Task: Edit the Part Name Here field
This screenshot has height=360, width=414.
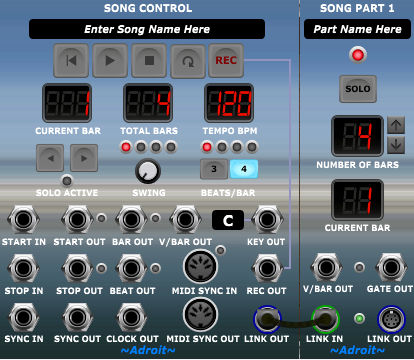Action: coord(357,29)
